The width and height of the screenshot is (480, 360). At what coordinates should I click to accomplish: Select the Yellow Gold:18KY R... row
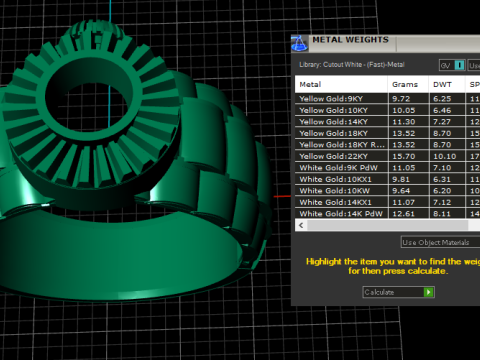coord(387,145)
